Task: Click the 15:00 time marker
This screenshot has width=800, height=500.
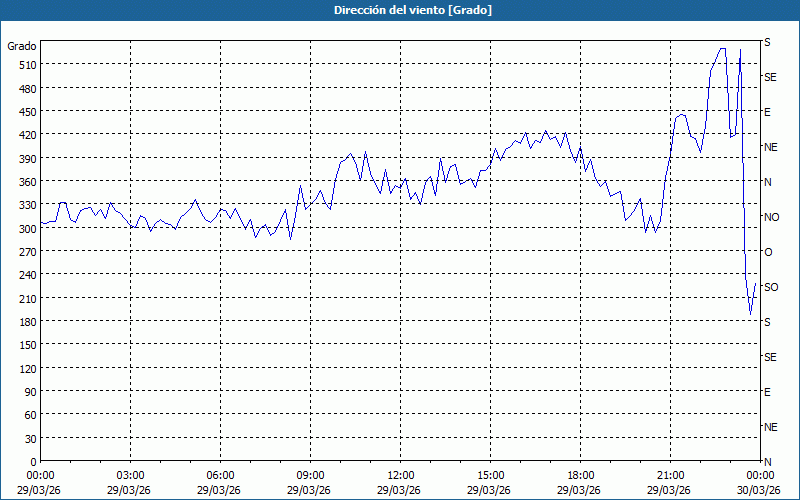Action: point(490,475)
